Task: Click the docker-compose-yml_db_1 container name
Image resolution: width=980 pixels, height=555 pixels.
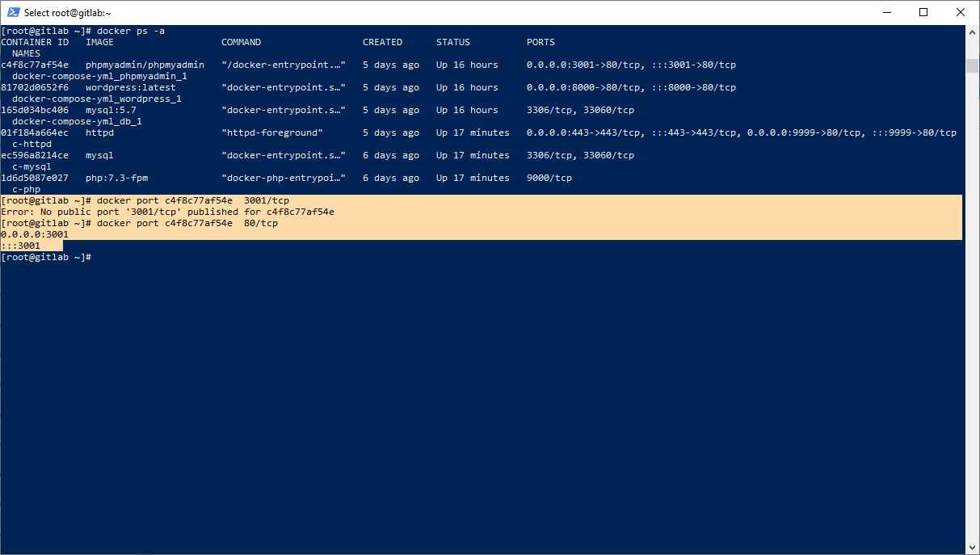Action: (x=77, y=121)
